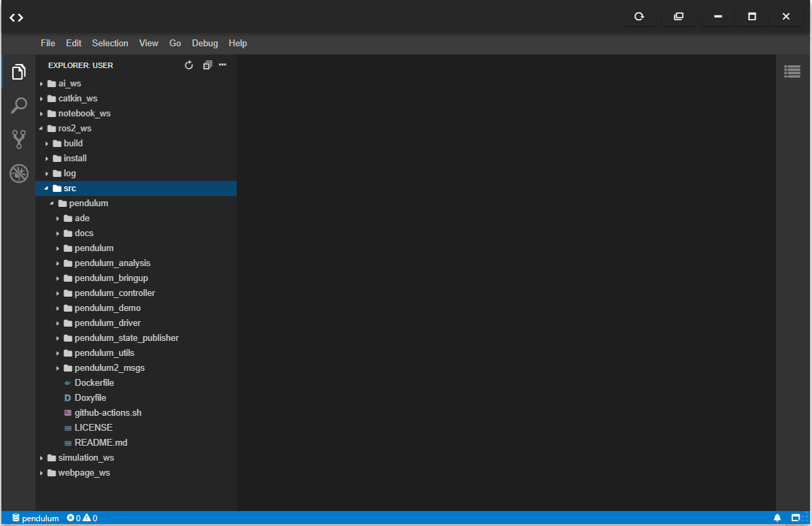Toggle bottom panel from status bar icon

795,518
